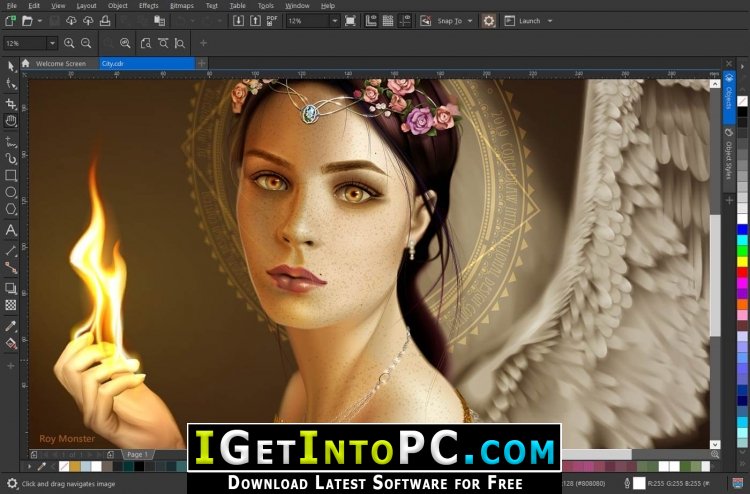Pick yellow from the right color palette

742,262
